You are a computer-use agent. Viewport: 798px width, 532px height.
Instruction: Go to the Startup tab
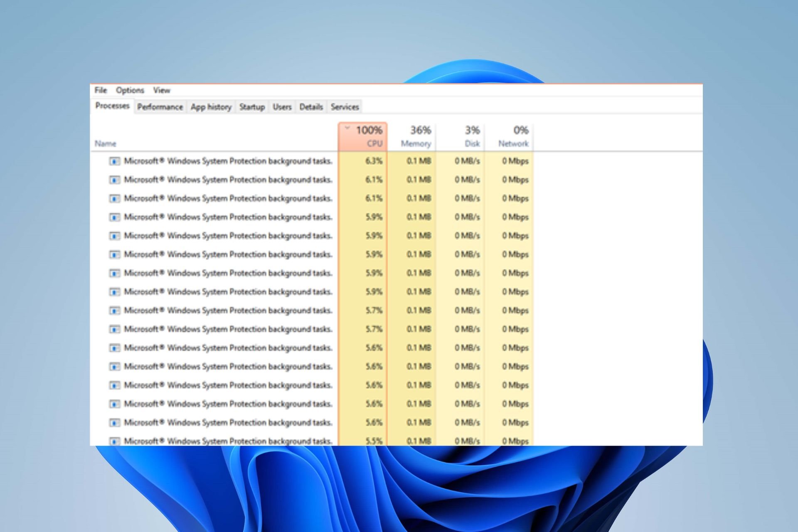tap(252, 107)
